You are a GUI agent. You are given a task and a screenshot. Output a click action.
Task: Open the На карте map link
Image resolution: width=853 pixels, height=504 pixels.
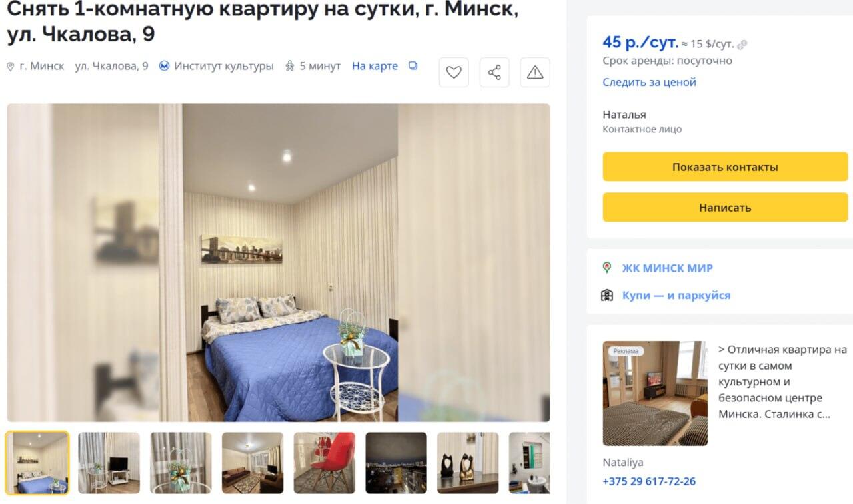coord(375,66)
